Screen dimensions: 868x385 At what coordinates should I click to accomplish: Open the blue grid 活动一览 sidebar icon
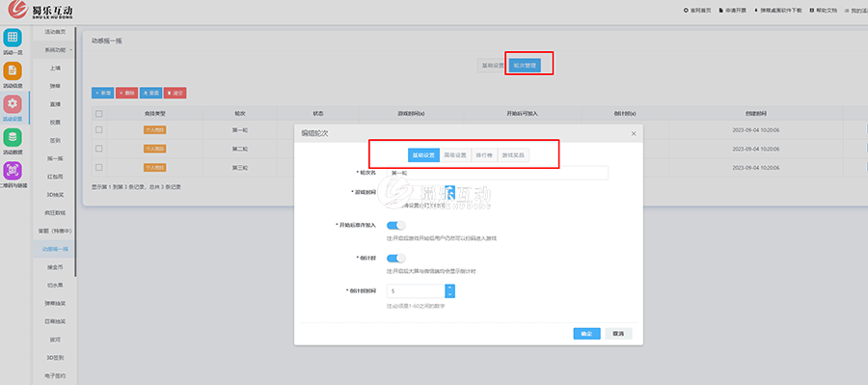[13, 38]
